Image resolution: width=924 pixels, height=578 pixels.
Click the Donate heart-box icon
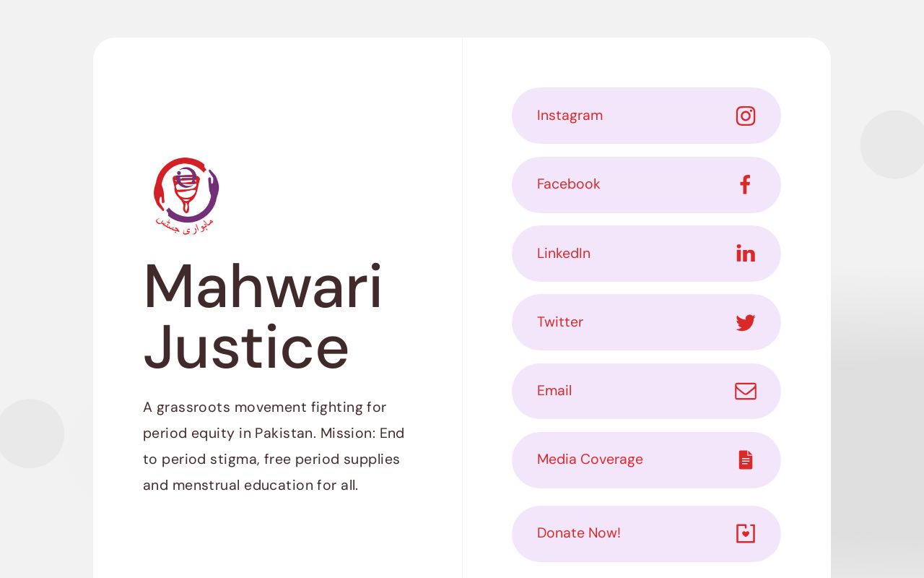pyautogui.click(x=746, y=533)
